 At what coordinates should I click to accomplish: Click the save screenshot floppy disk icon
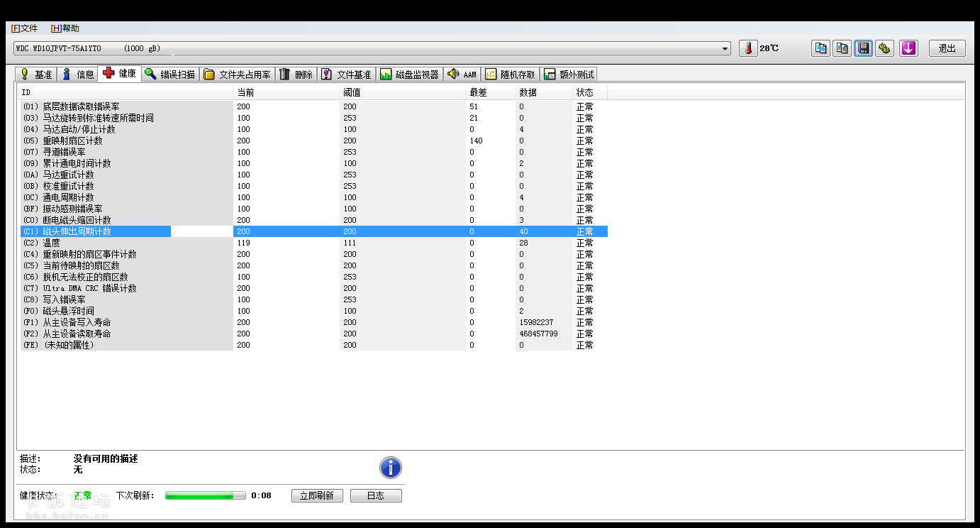[863, 48]
